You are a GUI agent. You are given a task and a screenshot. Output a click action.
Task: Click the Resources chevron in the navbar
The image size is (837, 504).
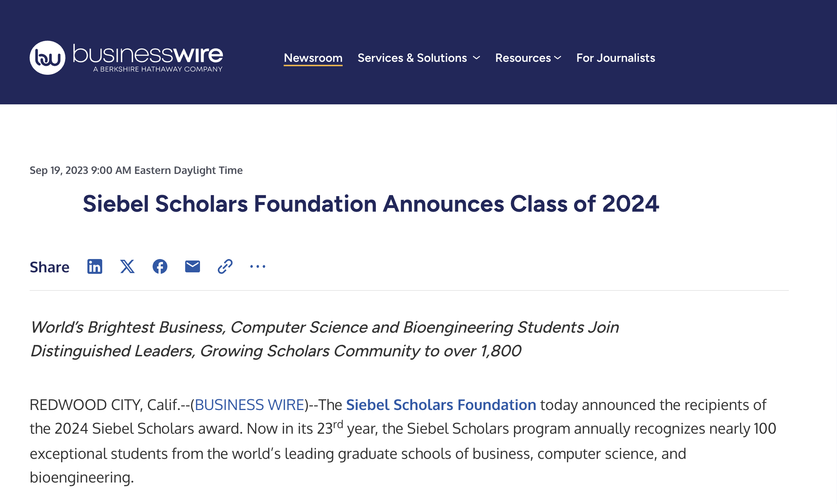(x=558, y=58)
